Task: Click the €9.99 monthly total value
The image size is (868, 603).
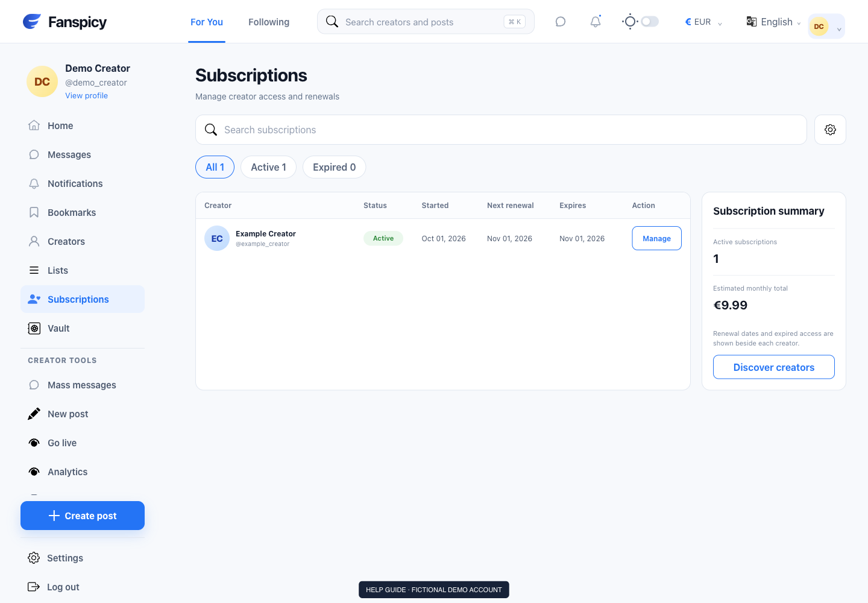Action: pyautogui.click(x=730, y=305)
